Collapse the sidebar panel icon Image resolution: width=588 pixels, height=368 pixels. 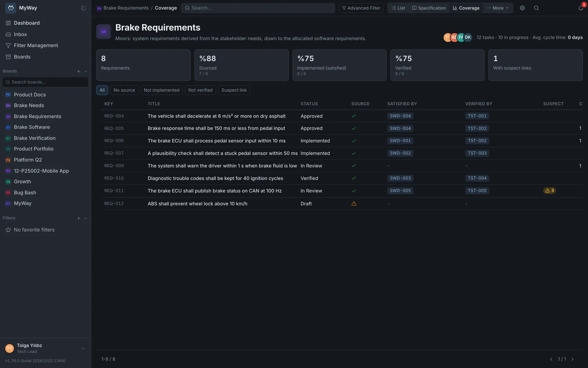83,8
